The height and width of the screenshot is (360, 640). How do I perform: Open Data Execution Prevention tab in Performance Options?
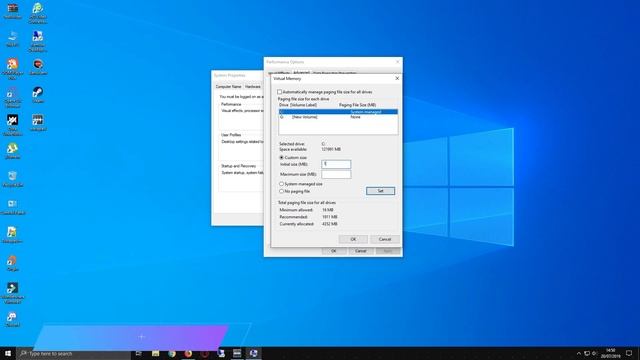click(x=335, y=73)
